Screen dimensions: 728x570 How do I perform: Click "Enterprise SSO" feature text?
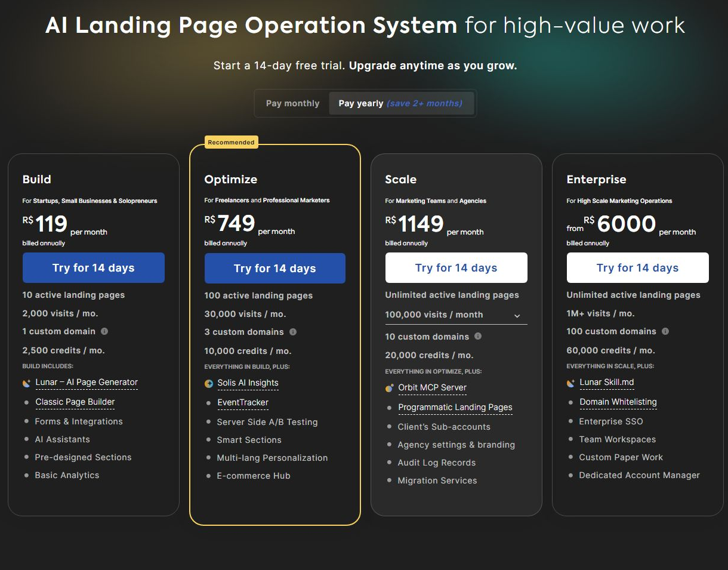click(611, 421)
